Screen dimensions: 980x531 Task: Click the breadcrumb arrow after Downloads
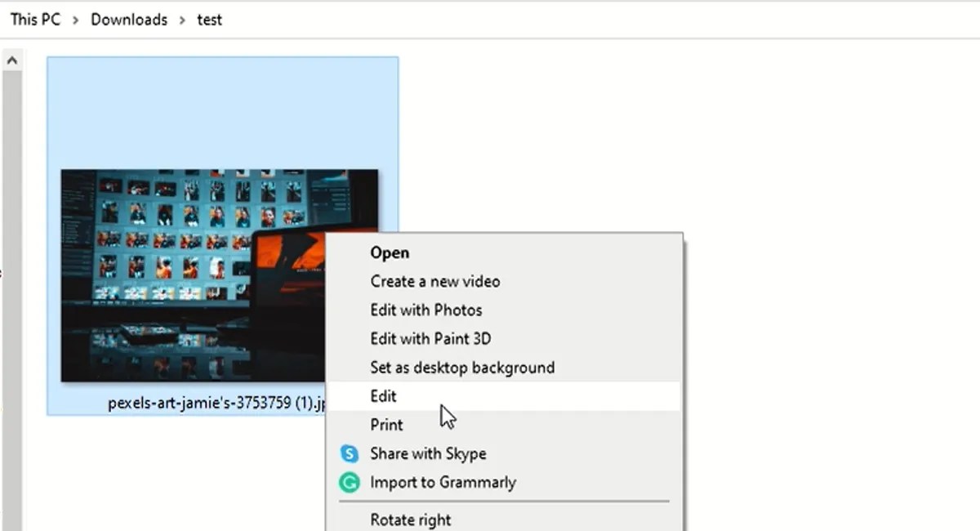[x=183, y=19]
